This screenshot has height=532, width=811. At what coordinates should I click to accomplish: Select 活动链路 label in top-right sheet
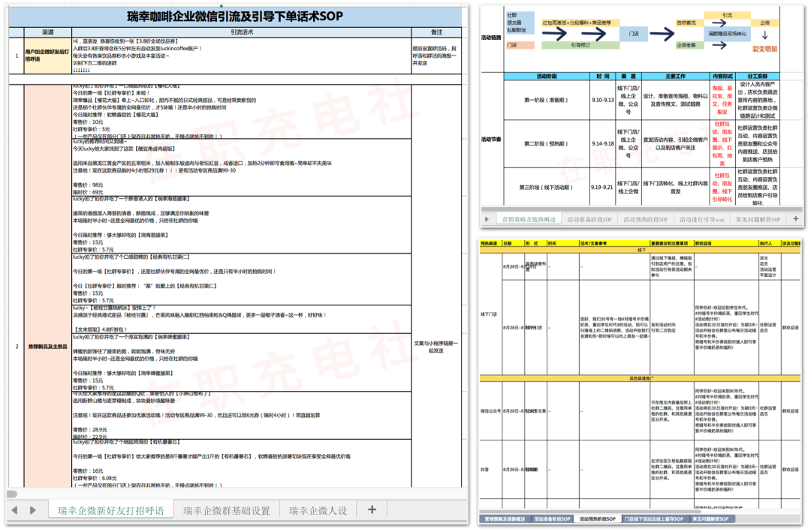(x=491, y=38)
